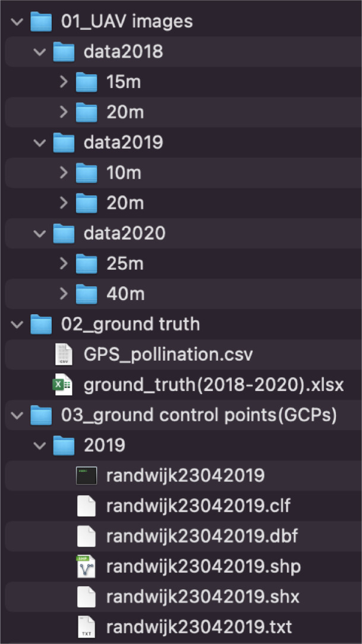The width and height of the screenshot is (362, 644).
Task: Click the blank file icon of randwijk23042019.clf
Action: click(x=87, y=506)
